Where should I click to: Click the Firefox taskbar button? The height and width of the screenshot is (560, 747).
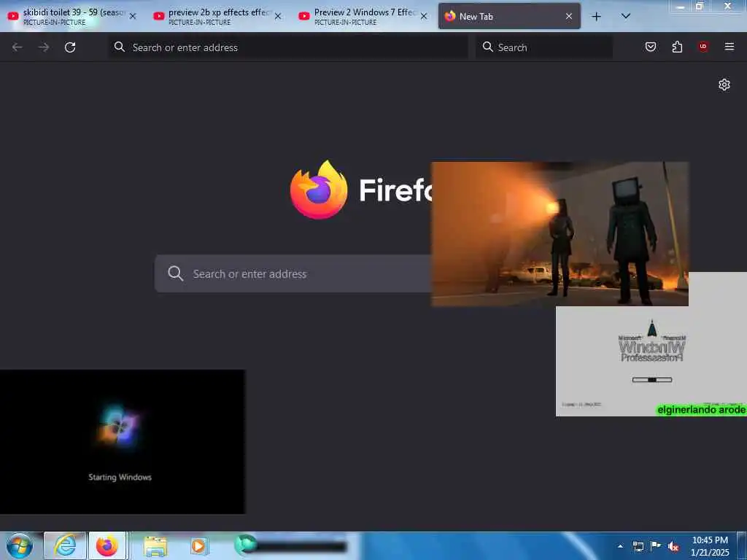[107, 545]
